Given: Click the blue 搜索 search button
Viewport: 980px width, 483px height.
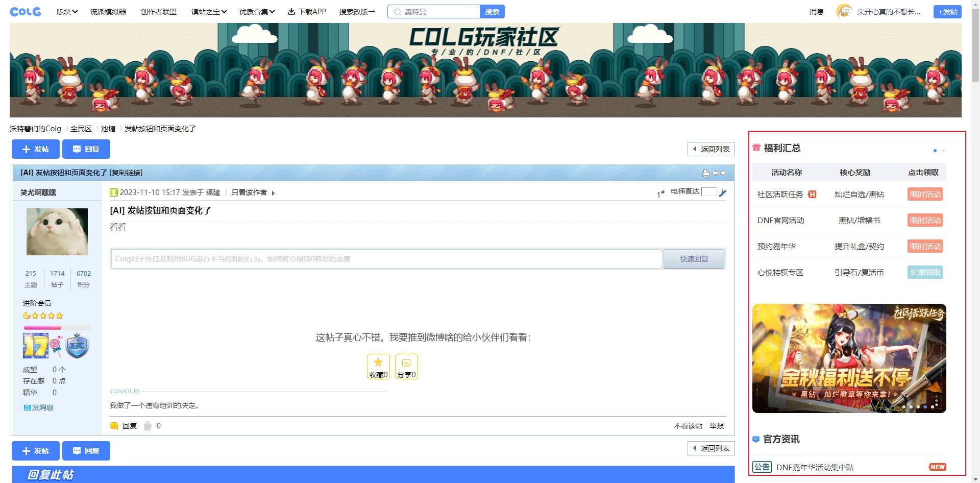Looking at the screenshot, I should pyautogui.click(x=492, y=11).
